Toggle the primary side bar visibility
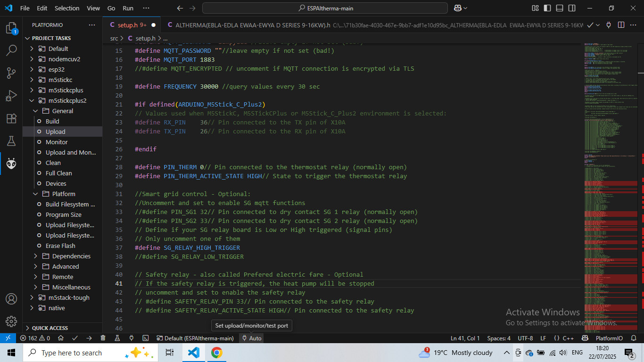 pyautogui.click(x=547, y=8)
